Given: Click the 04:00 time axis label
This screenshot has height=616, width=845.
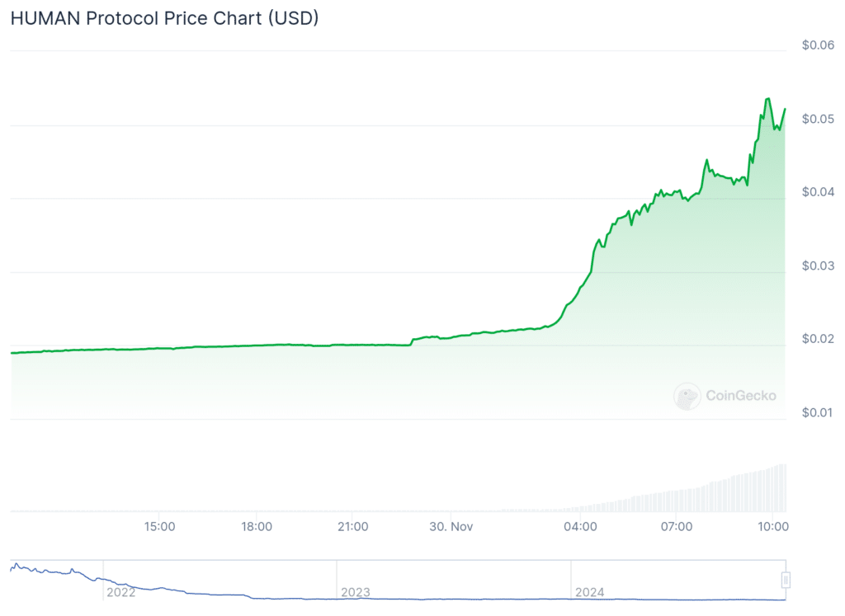Looking at the screenshot, I should pyautogui.click(x=580, y=525).
